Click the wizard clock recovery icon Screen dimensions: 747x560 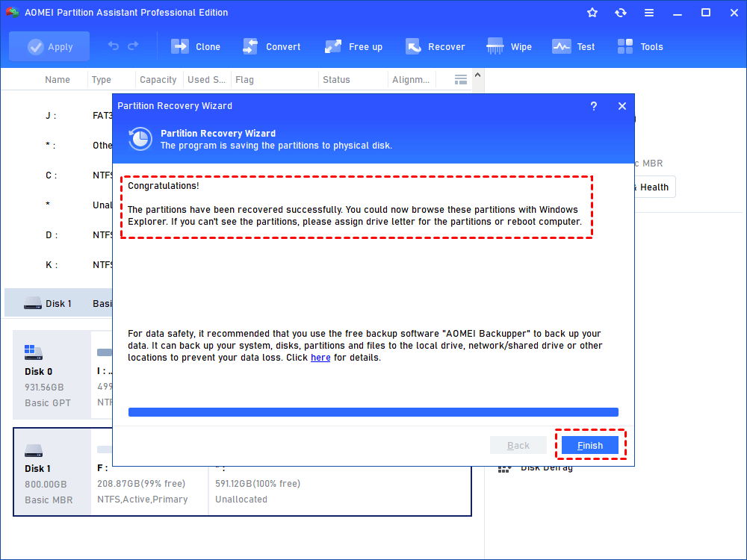click(140, 139)
